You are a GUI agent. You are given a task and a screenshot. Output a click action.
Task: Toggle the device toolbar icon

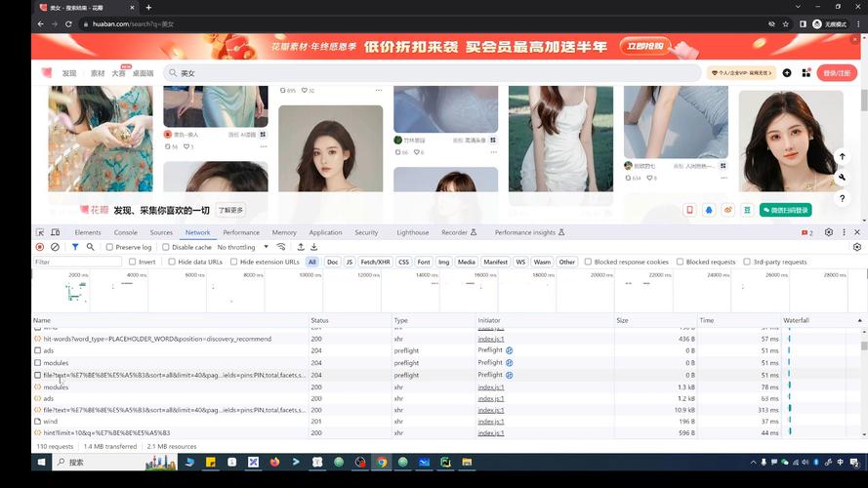coord(56,232)
